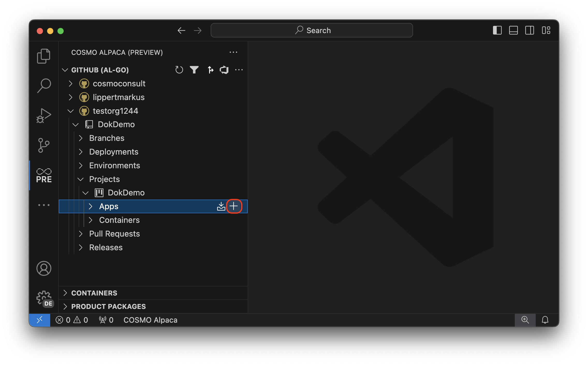588x365 pixels.
Task: Click the back navigation arrow
Action: 181,30
